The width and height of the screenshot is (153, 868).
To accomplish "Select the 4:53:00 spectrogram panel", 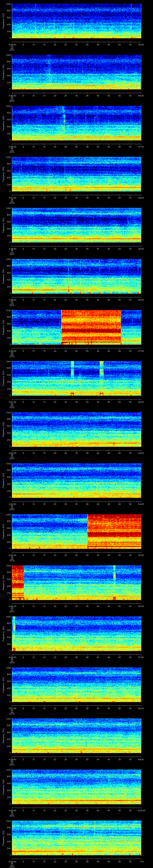I will coord(76,480).
